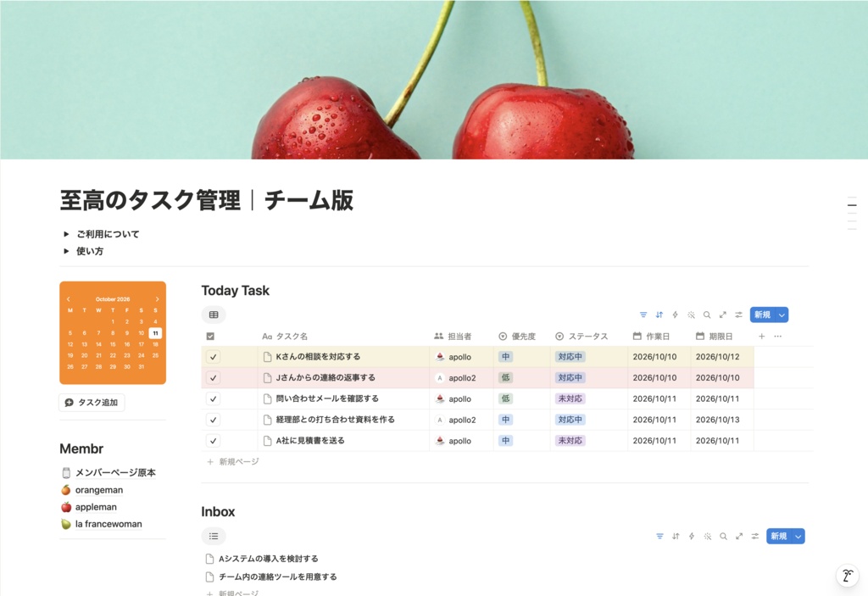The width and height of the screenshot is (868, 596).
Task: Add a new column to Today Task table
Action: point(762,337)
